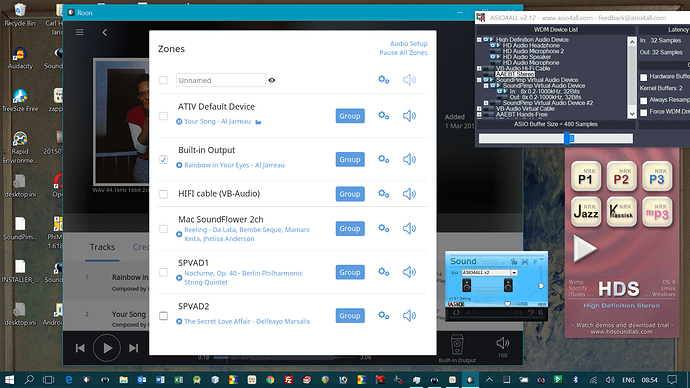Image resolution: width=690 pixels, height=388 pixels.
Task: Open SoundPimp settings gears icon
Action: click(x=514, y=262)
